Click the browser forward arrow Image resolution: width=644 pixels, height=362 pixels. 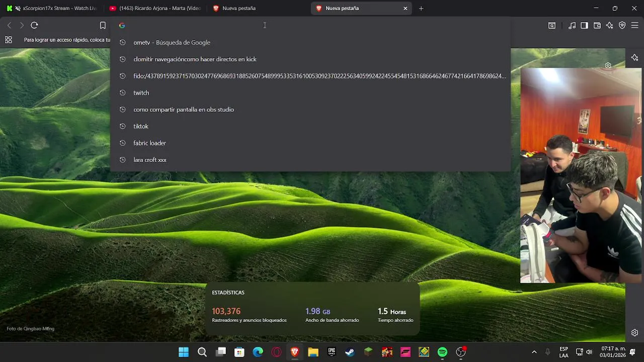(22, 25)
